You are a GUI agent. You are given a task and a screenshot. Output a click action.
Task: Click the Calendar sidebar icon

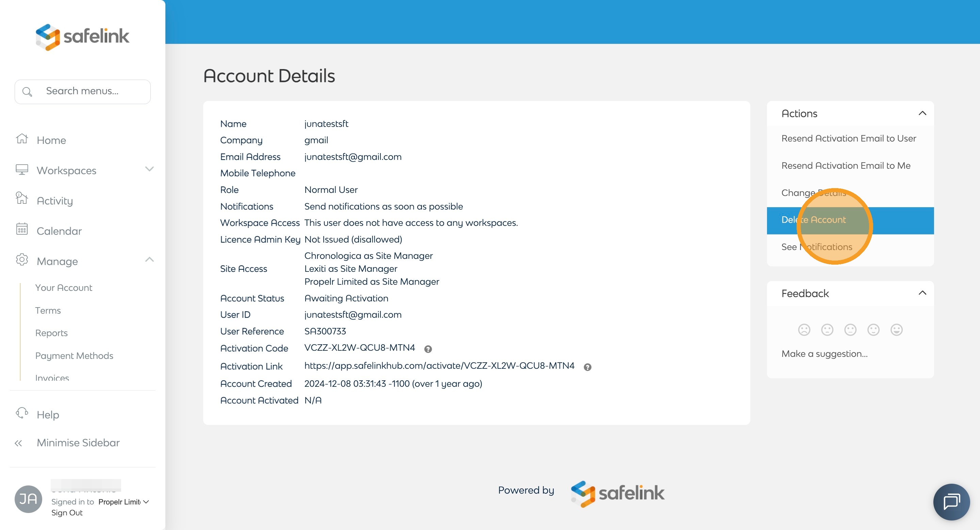[x=22, y=230]
